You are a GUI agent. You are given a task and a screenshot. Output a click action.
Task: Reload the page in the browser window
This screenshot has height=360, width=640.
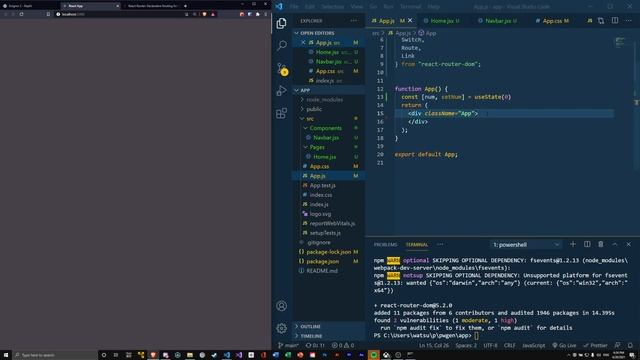(21, 14)
